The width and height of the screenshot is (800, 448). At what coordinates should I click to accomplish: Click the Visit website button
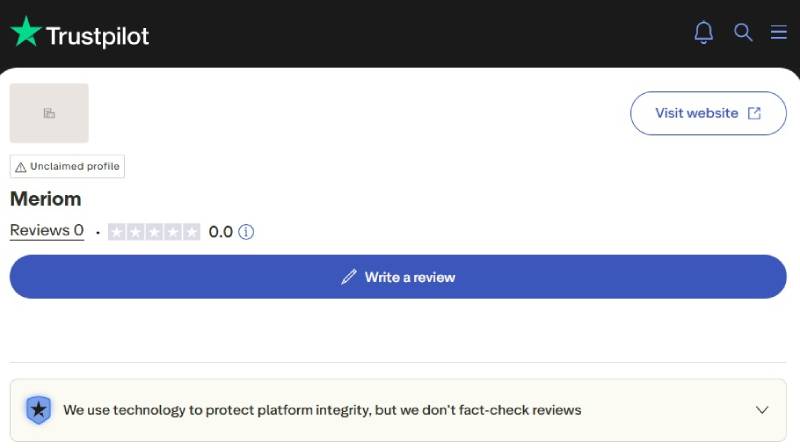pos(708,113)
